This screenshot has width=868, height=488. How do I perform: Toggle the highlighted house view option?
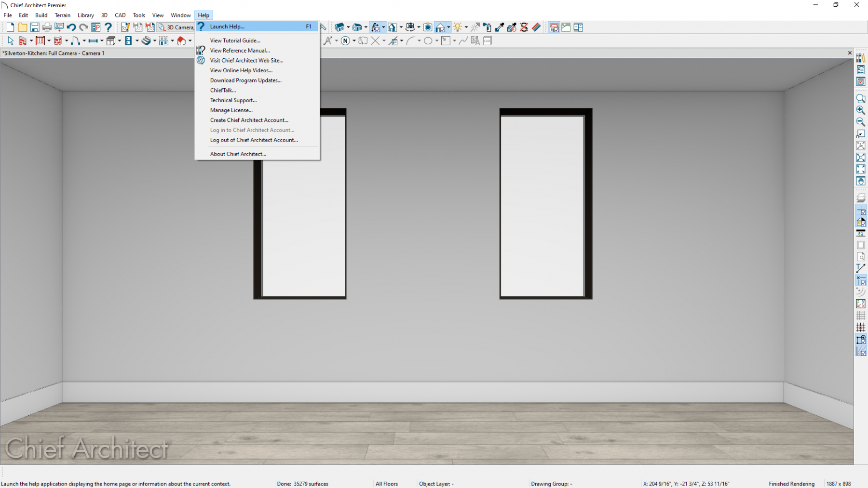(440, 27)
